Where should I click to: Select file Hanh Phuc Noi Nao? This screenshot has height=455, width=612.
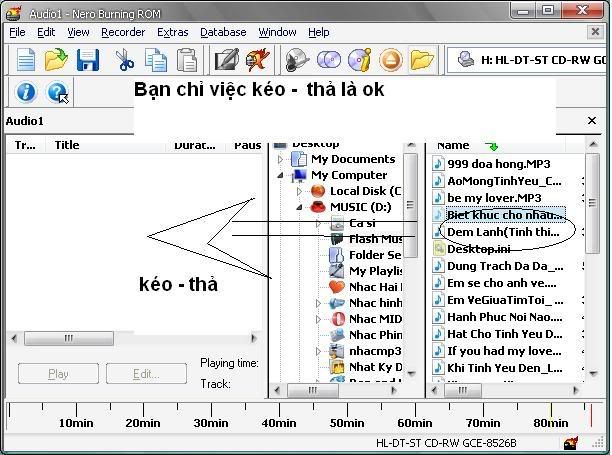point(505,317)
